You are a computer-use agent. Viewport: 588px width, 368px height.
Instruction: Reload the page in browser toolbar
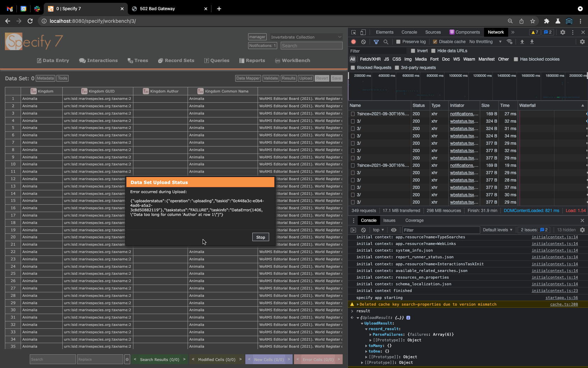(30, 21)
